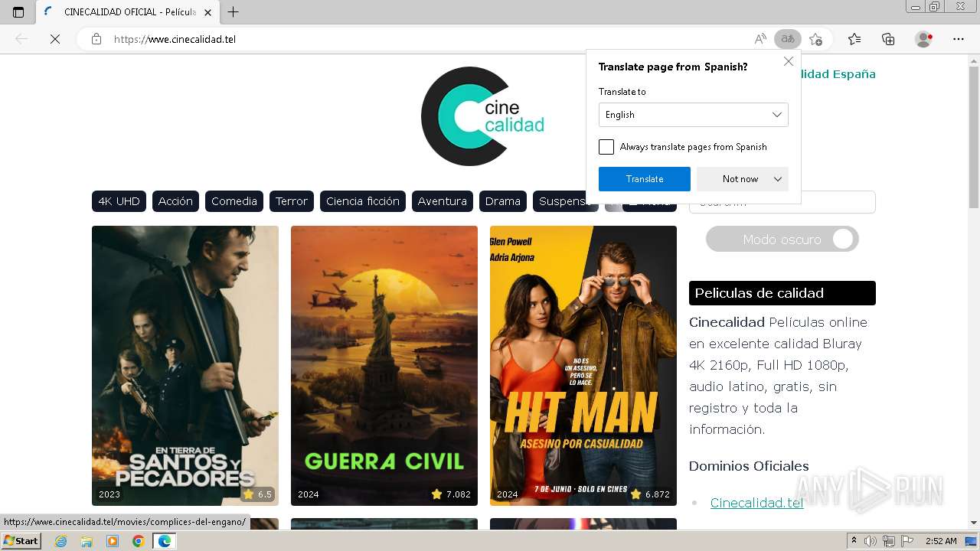Screen dimensions: 980x551
Task: Expand the Not now options arrow
Action: click(778, 179)
